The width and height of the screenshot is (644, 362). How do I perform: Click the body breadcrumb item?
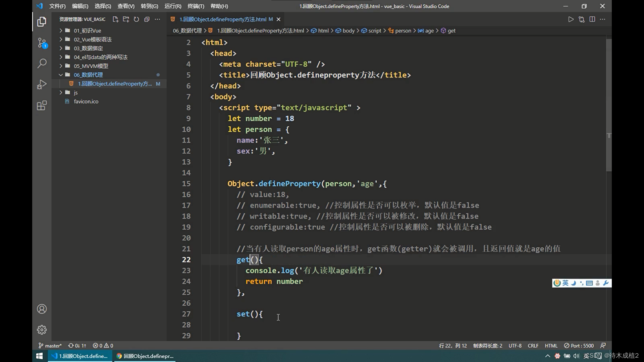[345, 31]
